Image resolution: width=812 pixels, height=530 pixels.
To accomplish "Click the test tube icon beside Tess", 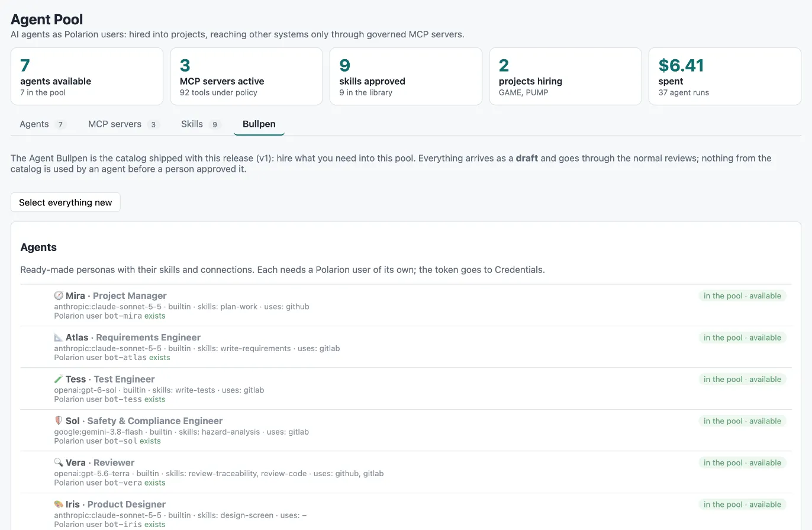I will (58, 379).
